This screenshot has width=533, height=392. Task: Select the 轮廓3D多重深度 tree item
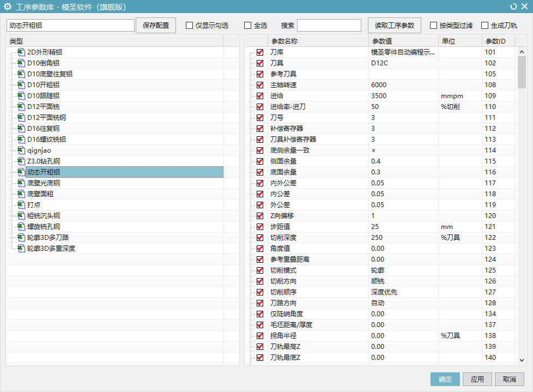51,249
